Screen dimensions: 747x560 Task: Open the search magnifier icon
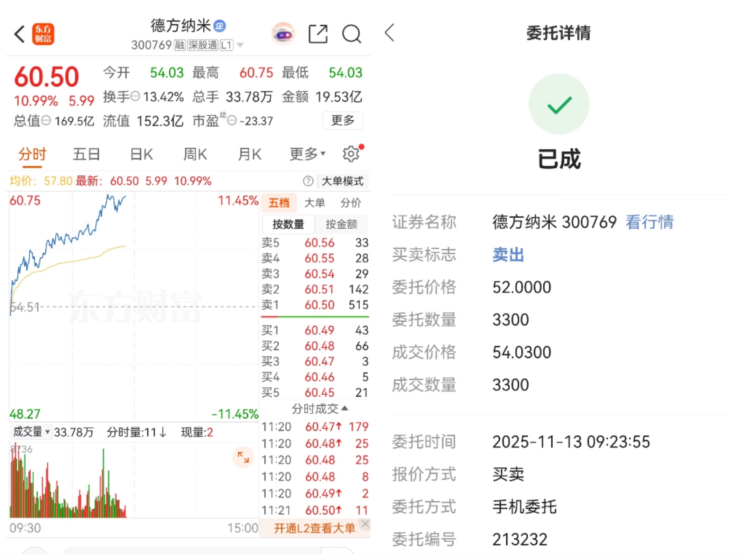(x=351, y=34)
